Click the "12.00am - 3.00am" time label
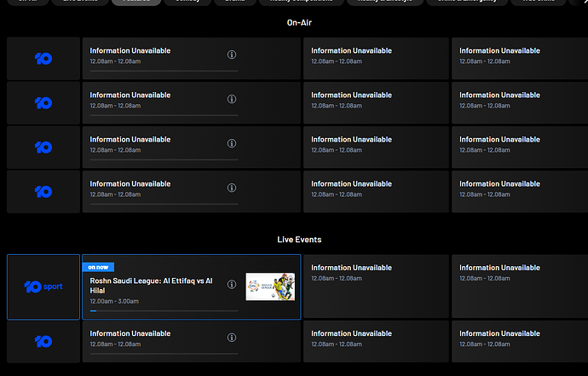The height and width of the screenshot is (376, 588). coord(114,301)
